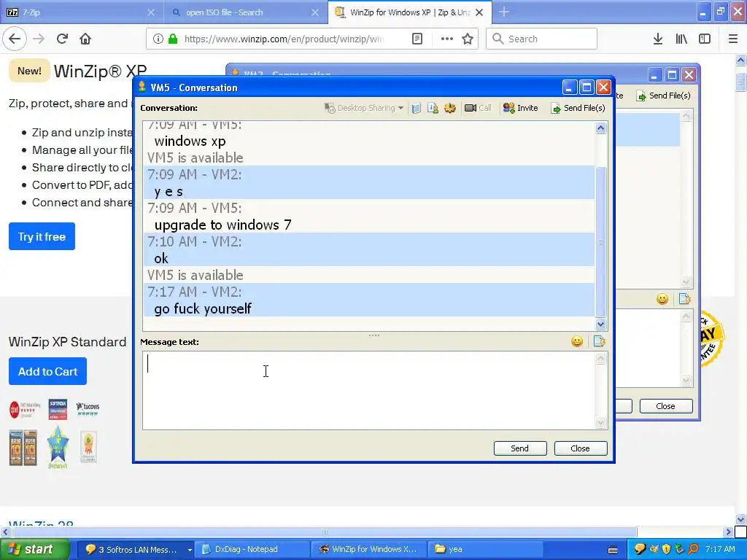Click the browser Search box

(542, 39)
